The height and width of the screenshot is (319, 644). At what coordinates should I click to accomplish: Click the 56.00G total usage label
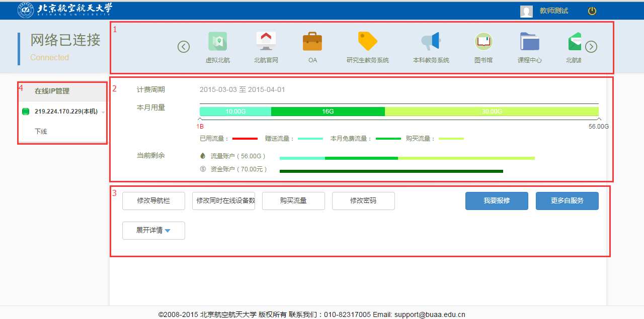pos(599,127)
